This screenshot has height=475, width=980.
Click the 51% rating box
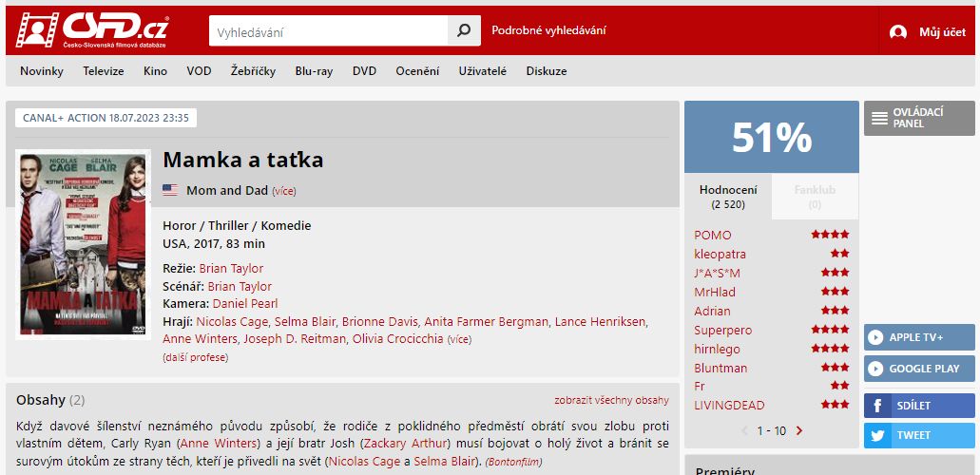click(x=771, y=137)
